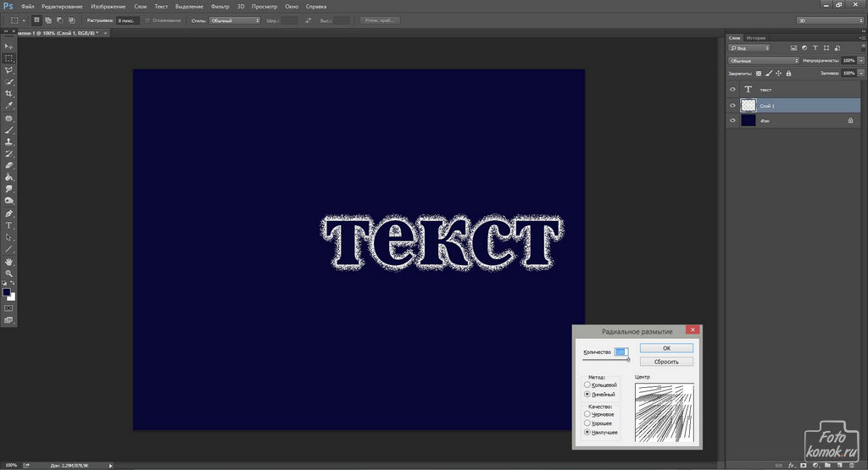Image resolution: width=868 pixels, height=470 pixels.
Task: Select the Crop tool
Action: [9, 93]
